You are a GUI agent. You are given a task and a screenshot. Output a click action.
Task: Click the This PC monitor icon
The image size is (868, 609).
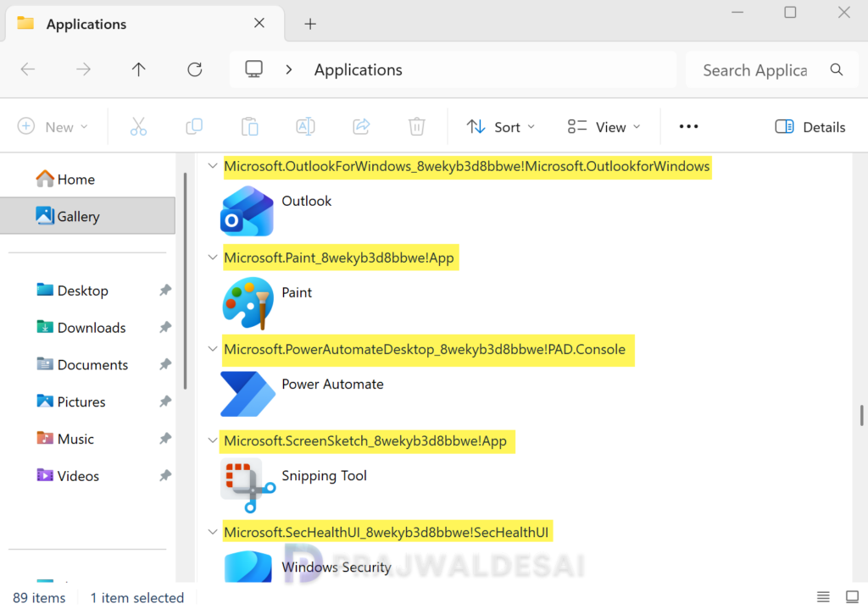tap(254, 69)
